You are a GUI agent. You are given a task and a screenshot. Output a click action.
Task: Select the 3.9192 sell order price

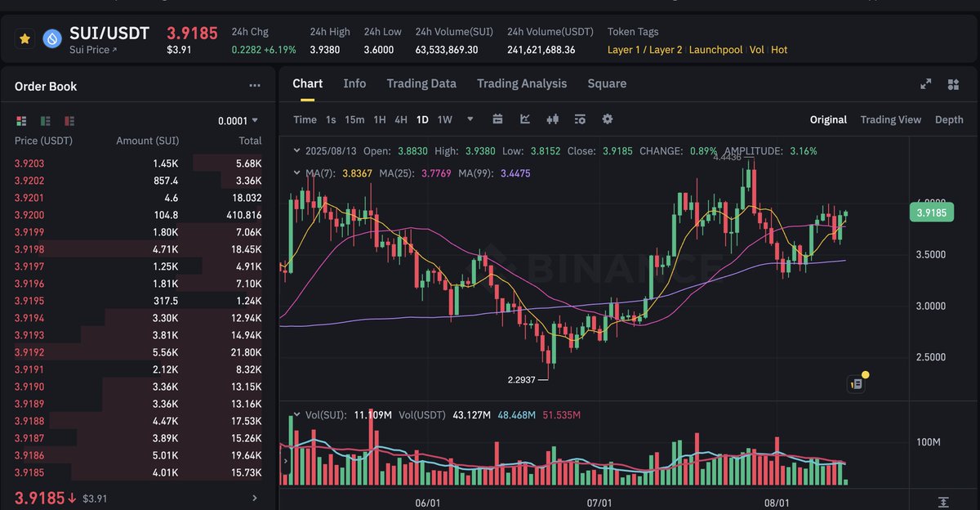click(29, 352)
